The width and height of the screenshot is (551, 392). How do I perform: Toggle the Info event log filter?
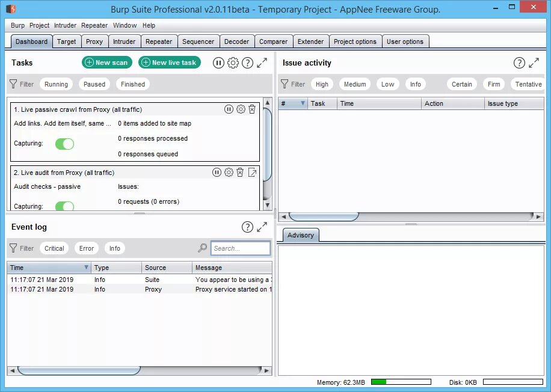point(114,248)
